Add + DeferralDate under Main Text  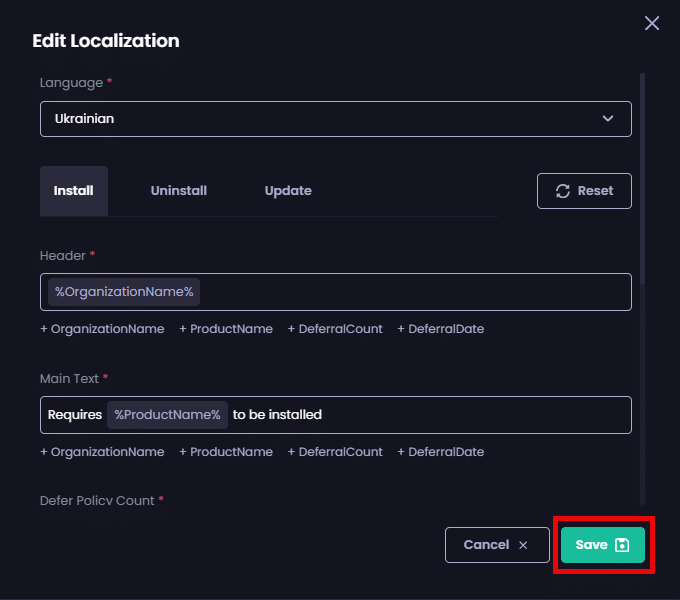(x=441, y=452)
